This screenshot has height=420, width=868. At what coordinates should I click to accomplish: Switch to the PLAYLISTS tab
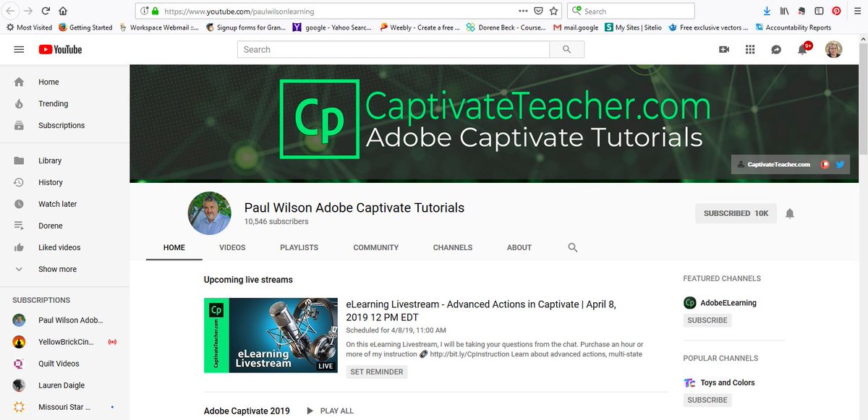point(299,247)
